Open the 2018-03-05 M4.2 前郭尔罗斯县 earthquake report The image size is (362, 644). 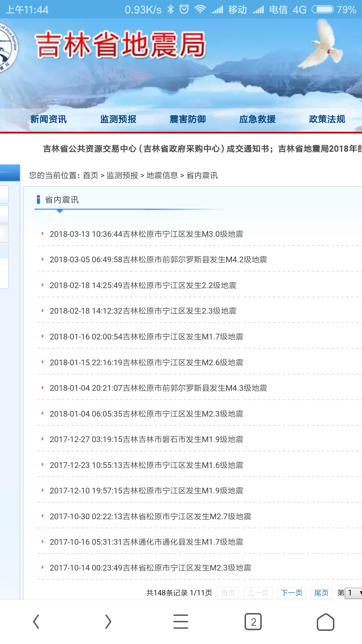tap(158, 260)
